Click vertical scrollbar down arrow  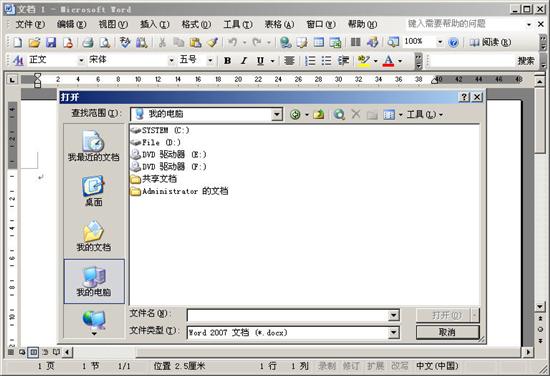(x=540, y=307)
